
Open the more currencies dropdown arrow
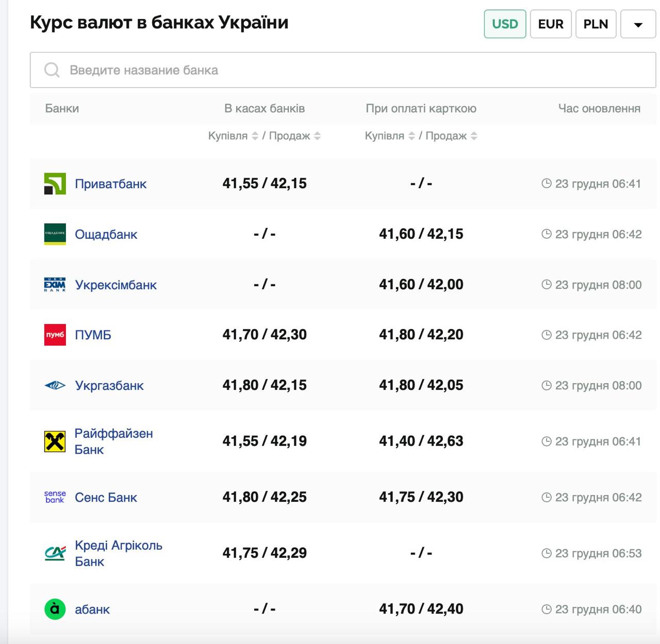coord(638,24)
